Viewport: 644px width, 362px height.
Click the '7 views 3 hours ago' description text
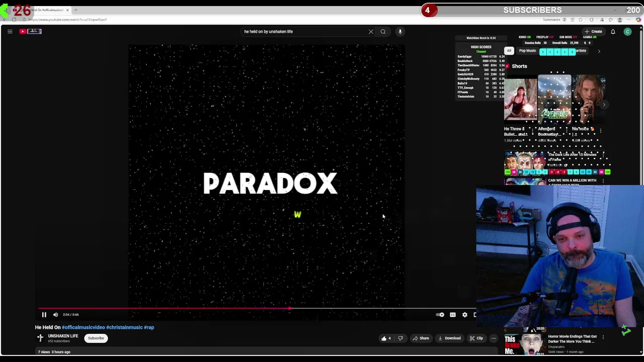click(x=54, y=352)
